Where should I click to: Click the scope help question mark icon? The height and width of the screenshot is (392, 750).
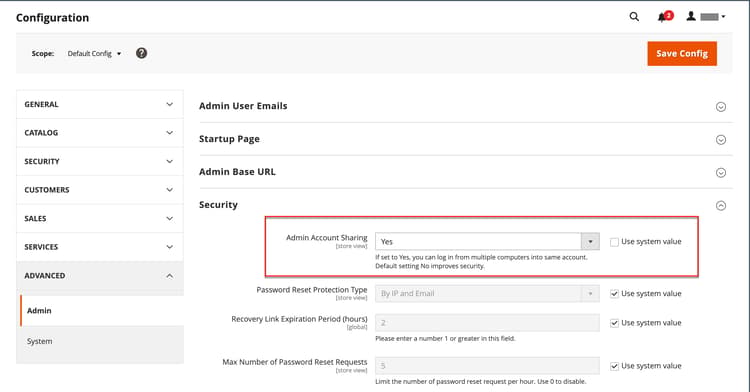point(141,53)
